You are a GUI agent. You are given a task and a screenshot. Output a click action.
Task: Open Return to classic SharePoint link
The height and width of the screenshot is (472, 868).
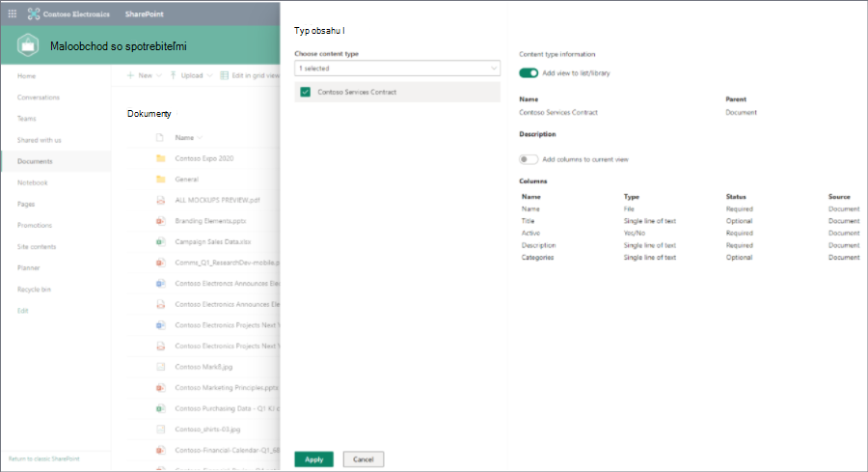click(43, 458)
